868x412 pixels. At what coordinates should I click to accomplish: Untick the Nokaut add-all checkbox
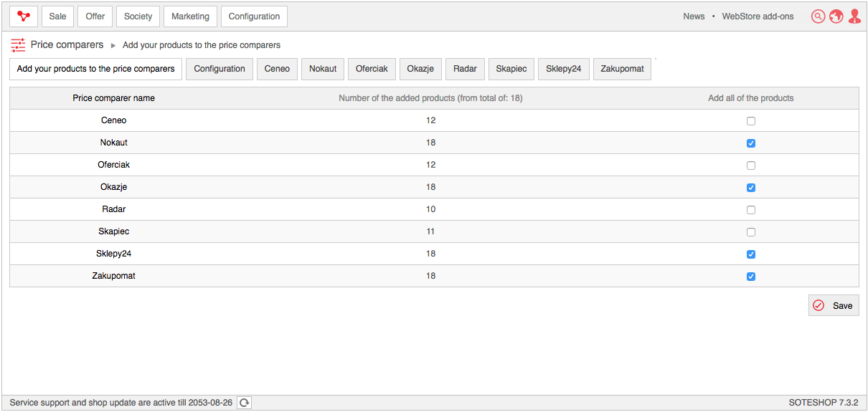point(751,143)
